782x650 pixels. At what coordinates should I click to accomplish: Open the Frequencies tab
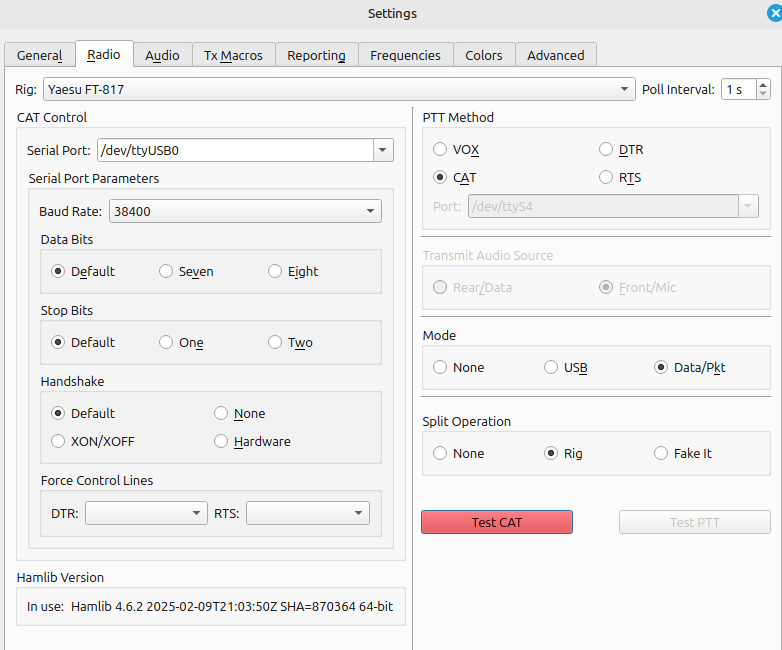(x=405, y=55)
